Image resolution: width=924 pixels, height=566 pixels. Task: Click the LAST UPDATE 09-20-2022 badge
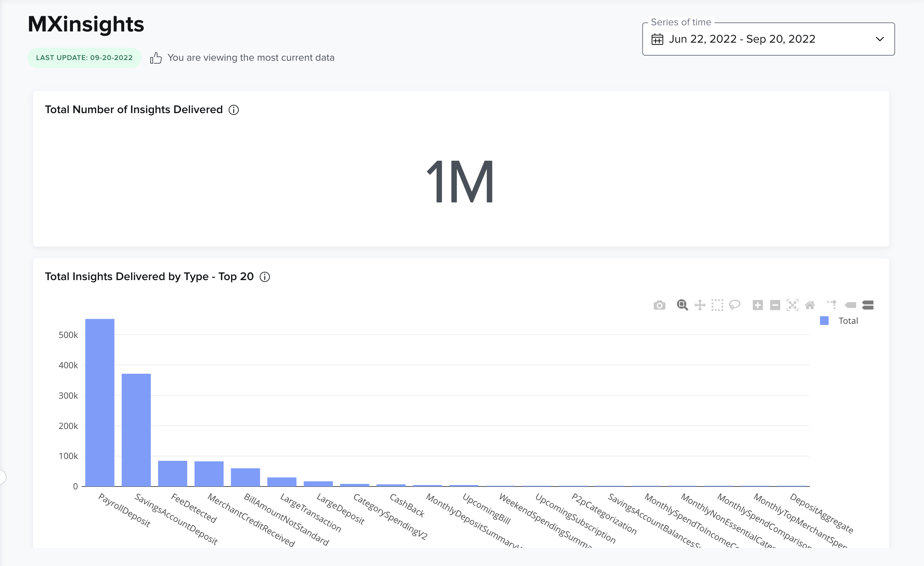click(84, 57)
